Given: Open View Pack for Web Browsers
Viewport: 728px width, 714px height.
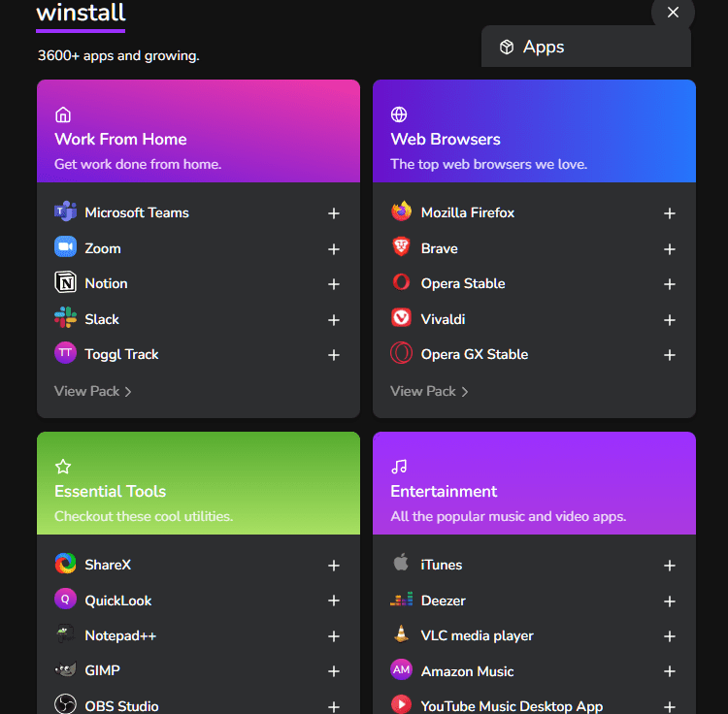Looking at the screenshot, I should [x=429, y=391].
